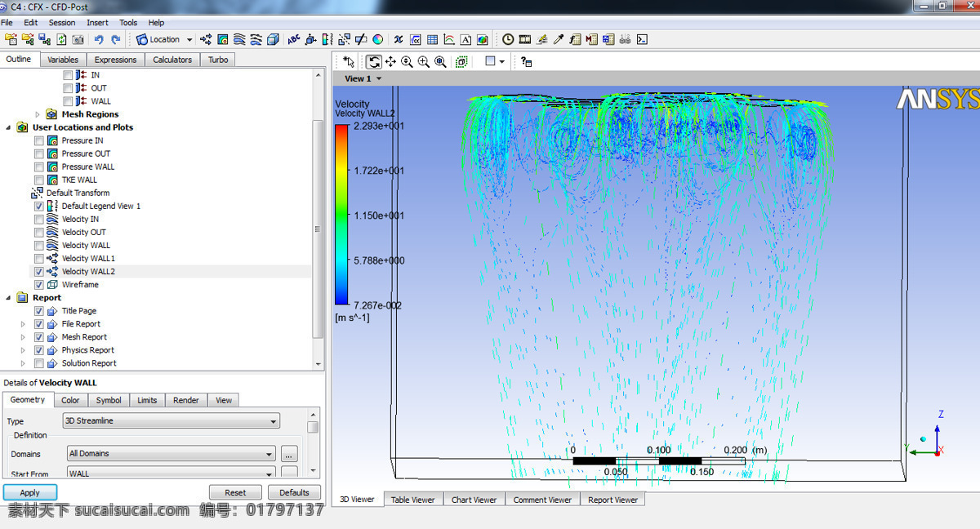The image size is (980, 529).
Task: Insert a Volume Rendering from toolbar
Action: (273, 39)
